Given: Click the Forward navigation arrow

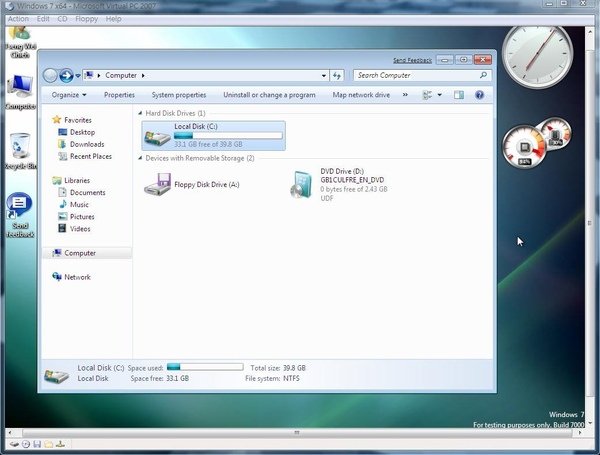Looking at the screenshot, I should click(x=66, y=75).
